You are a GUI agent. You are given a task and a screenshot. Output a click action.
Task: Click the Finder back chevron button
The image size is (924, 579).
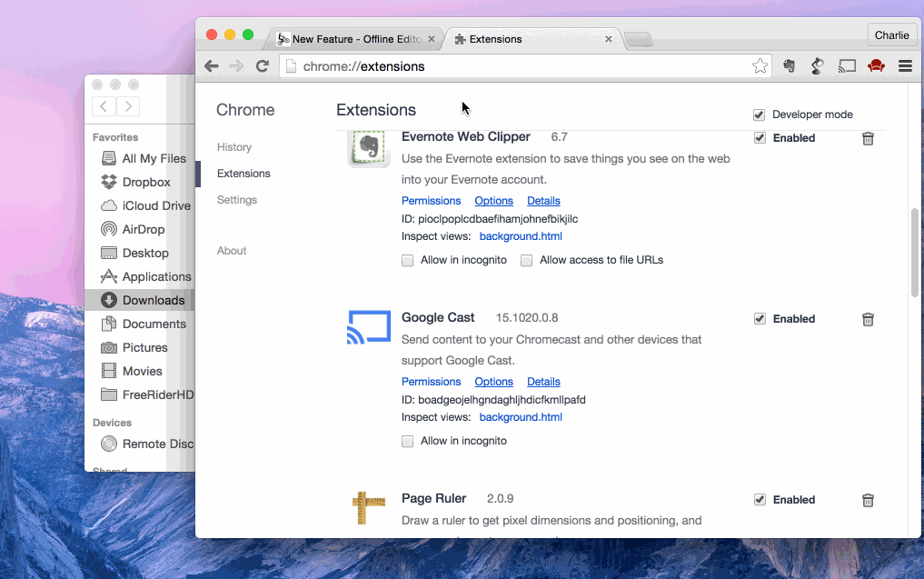[x=104, y=106]
